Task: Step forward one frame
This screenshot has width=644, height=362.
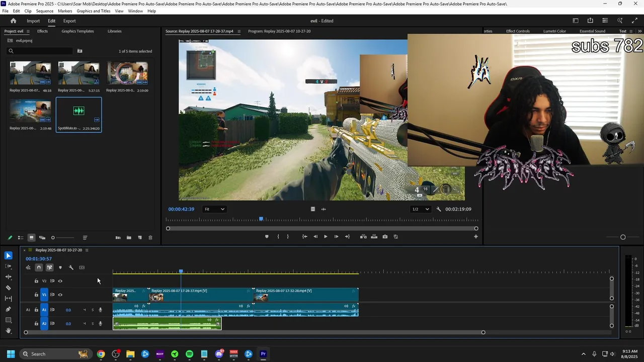Action: 337,236
